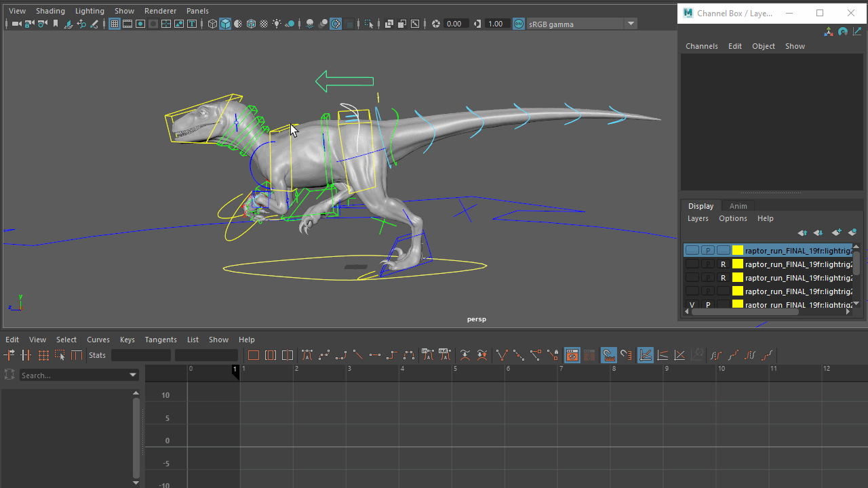Click the frame all icon in Graph Editor
The height and width of the screenshot is (488, 868).
[253, 355]
